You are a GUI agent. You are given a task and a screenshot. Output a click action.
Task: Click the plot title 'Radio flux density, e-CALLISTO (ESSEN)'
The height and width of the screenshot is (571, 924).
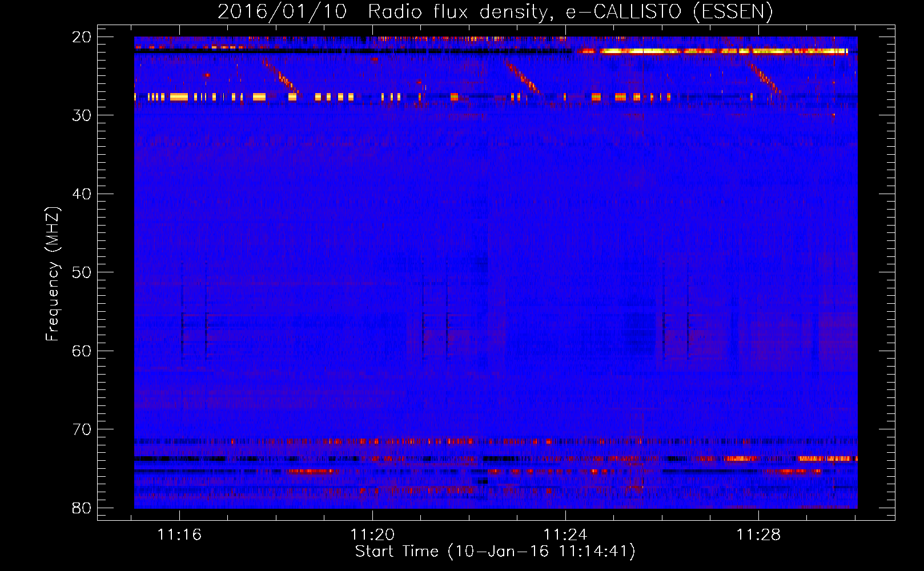coord(570,11)
